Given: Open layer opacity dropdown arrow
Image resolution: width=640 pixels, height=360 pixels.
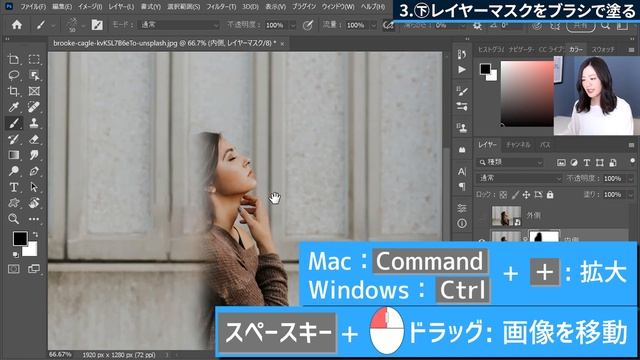Looking at the screenshot, I should coord(631,179).
